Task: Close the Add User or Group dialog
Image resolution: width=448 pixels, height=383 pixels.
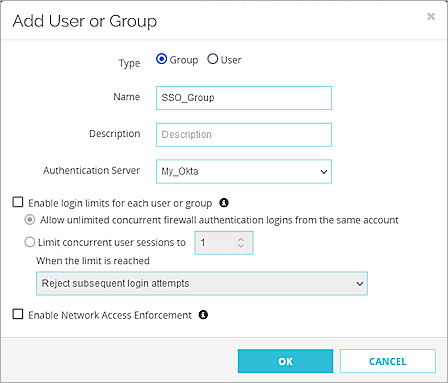Action: click(x=431, y=16)
